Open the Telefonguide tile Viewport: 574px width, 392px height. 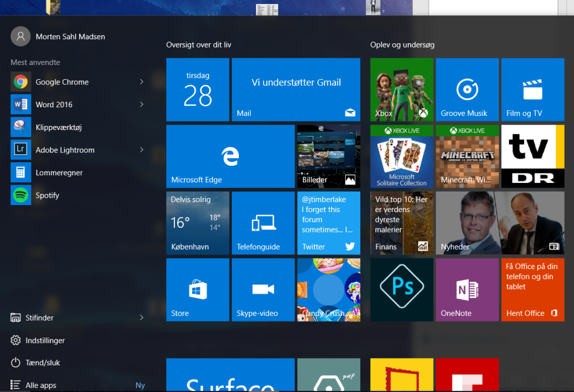[x=263, y=223]
